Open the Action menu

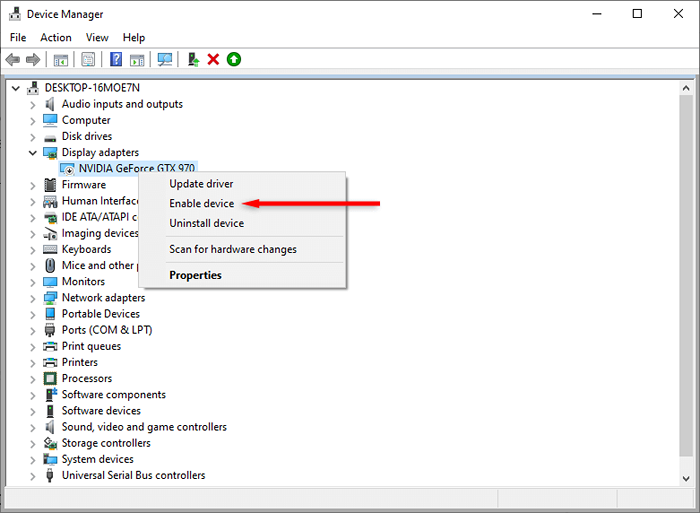[x=56, y=38]
